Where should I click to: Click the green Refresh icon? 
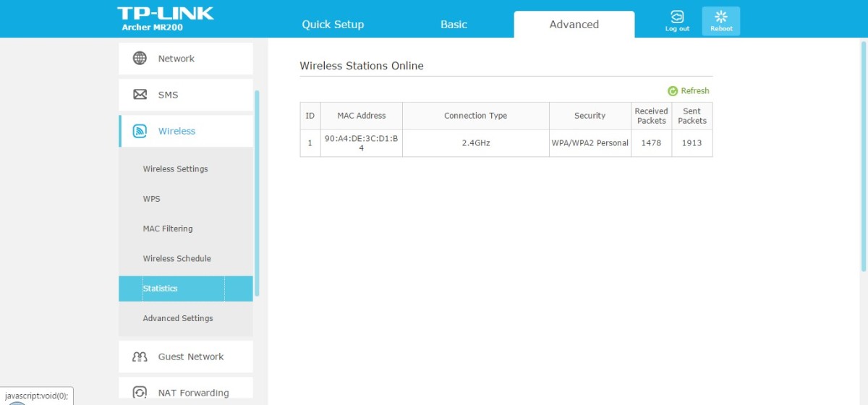coord(673,91)
